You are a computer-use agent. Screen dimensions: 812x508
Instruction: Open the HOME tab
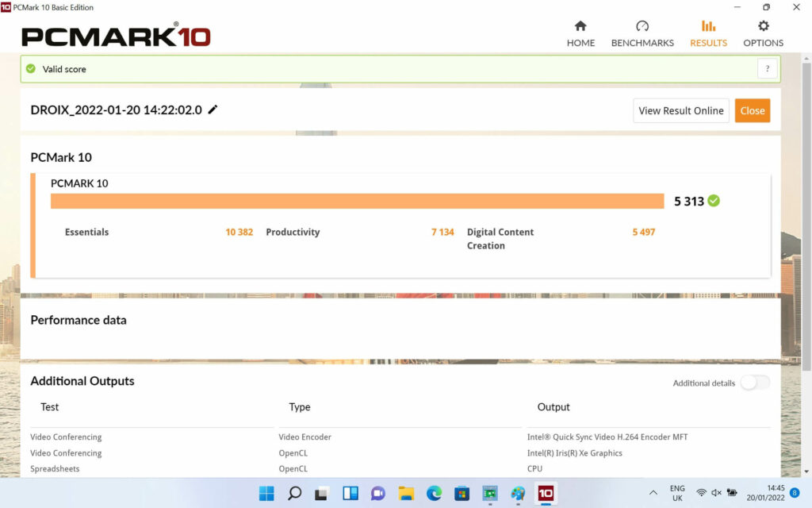(580, 33)
